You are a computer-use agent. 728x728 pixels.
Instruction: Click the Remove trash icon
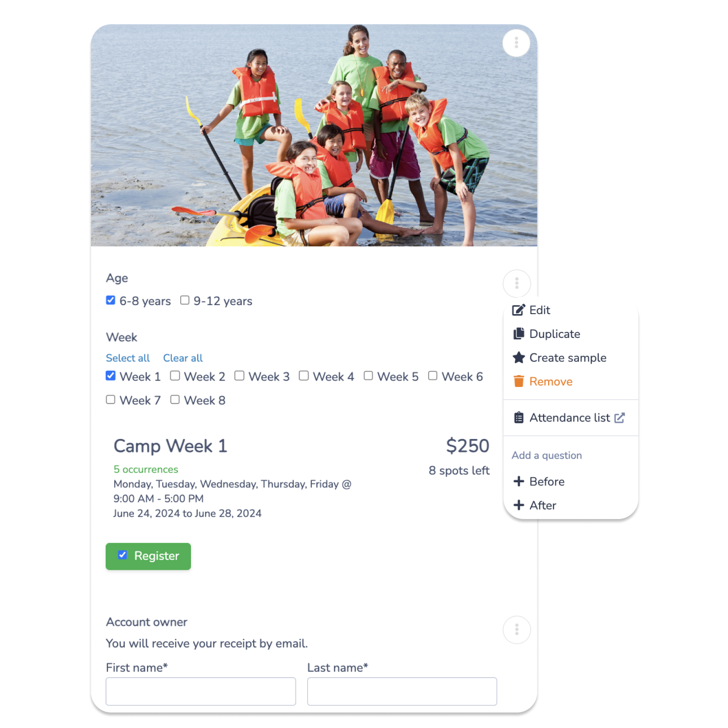coord(519,382)
